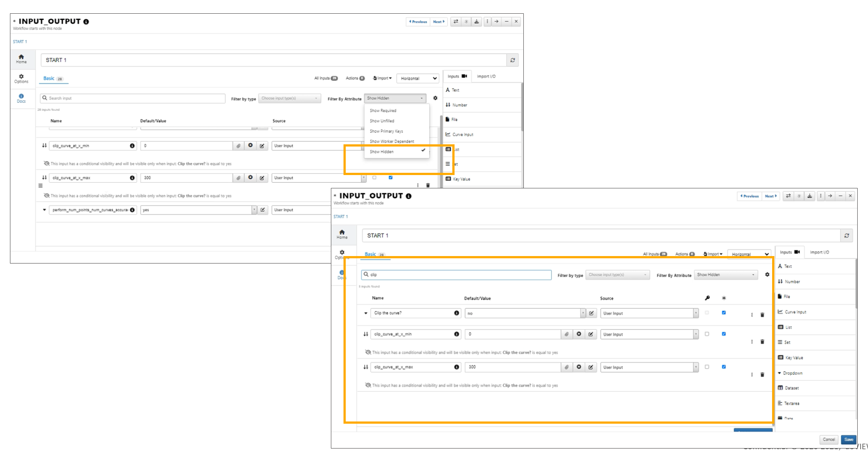Open Source dropdown for 'Clip the curve?'
The image size is (868, 457).
point(649,313)
